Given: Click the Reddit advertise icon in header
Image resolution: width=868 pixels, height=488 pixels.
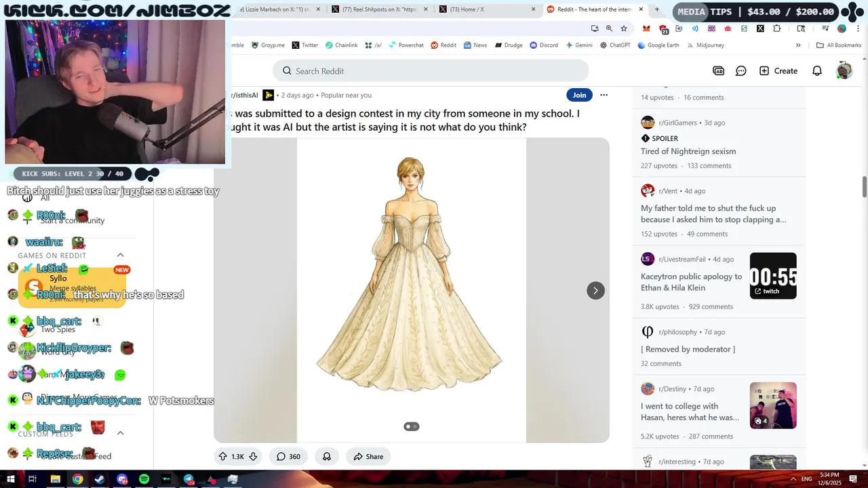Looking at the screenshot, I should [x=719, y=70].
